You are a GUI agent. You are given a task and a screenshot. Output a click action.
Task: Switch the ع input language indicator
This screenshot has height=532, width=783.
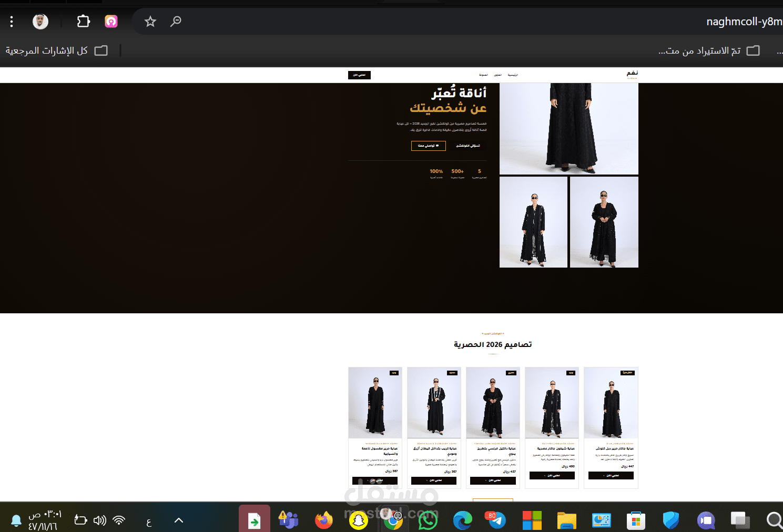149,521
